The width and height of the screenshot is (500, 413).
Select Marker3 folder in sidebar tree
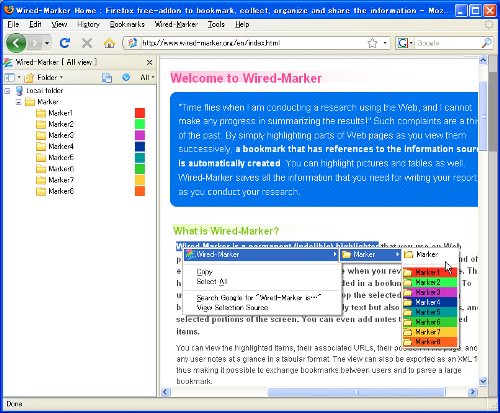[61, 135]
